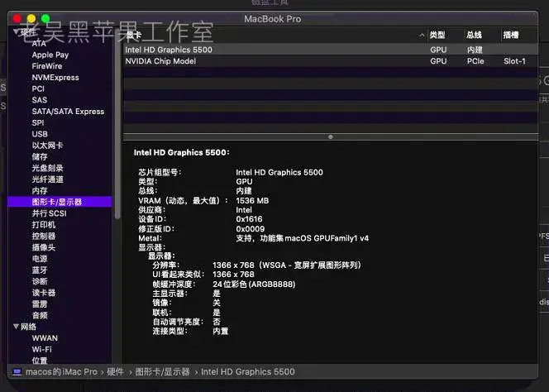Viewport: 549px width, 392px height.
Task: Open 储存 sidebar entry
Action: (40, 156)
